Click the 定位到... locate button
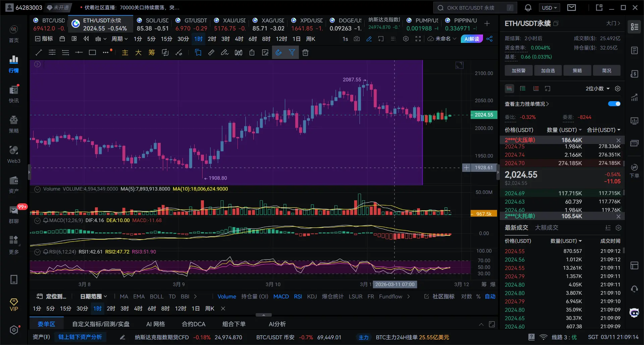The height and width of the screenshot is (345, 644). (x=52, y=296)
